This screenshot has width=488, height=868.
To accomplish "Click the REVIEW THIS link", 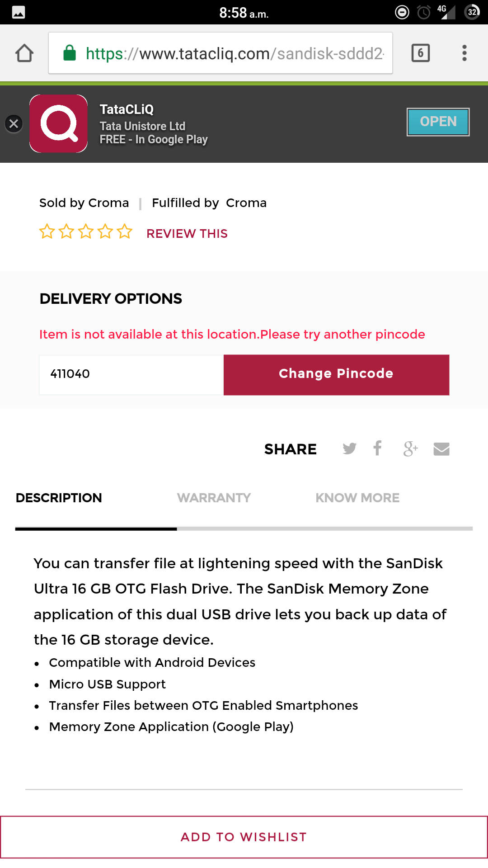I will tap(187, 234).
